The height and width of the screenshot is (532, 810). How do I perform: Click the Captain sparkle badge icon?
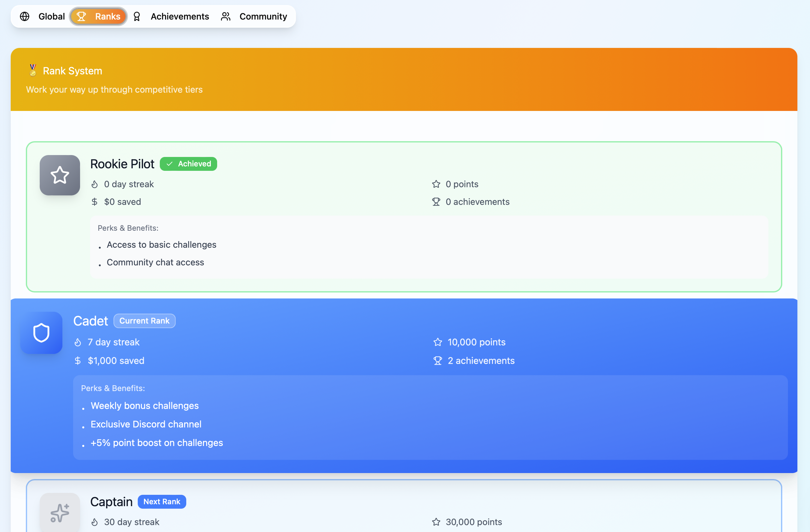click(60, 512)
